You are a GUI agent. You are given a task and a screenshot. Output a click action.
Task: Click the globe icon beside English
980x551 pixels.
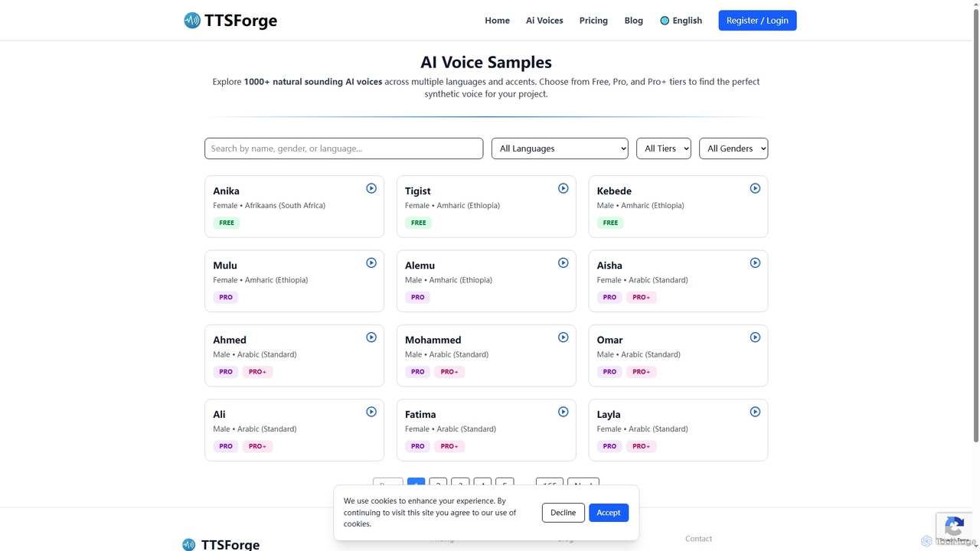(665, 21)
